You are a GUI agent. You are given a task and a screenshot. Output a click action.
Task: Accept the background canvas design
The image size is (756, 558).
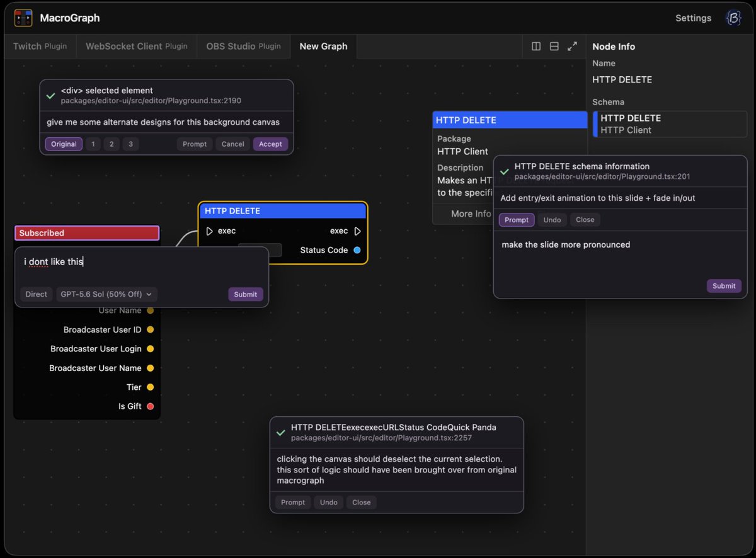coord(270,144)
